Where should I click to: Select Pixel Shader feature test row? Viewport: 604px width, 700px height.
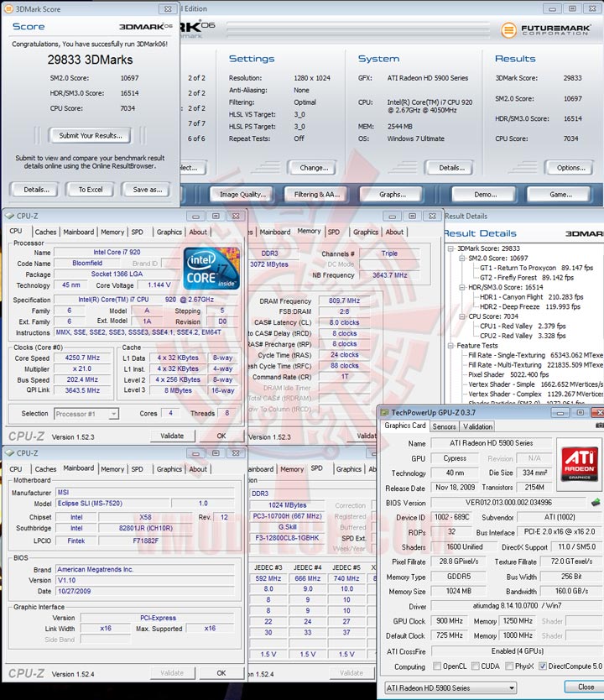[x=508, y=374]
